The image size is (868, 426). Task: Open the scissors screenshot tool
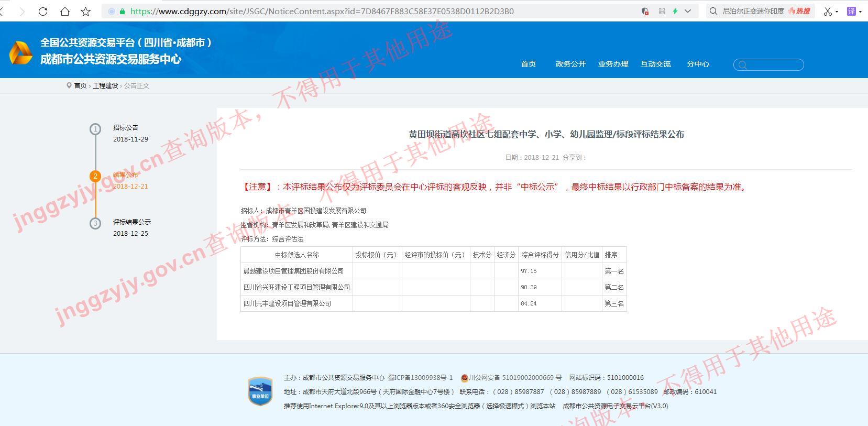point(828,11)
